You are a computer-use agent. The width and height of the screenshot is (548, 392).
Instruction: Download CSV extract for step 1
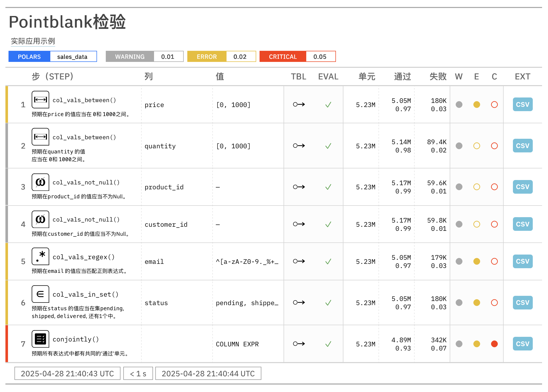[x=522, y=104]
